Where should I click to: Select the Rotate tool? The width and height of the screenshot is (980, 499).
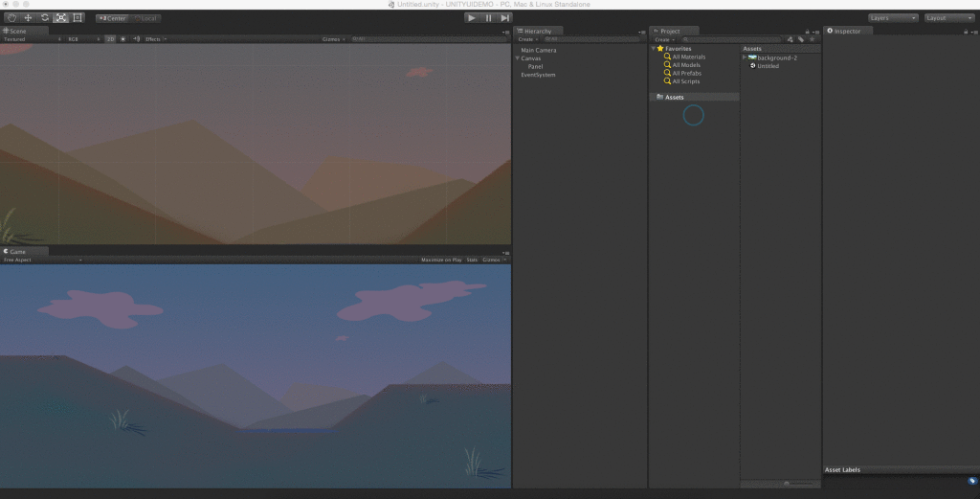[x=45, y=18]
